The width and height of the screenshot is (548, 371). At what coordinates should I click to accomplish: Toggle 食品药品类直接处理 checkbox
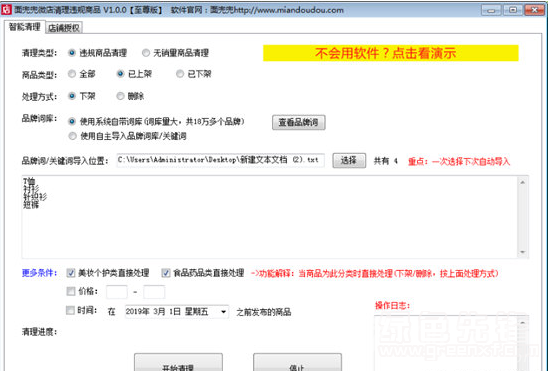tap(166, 273)
